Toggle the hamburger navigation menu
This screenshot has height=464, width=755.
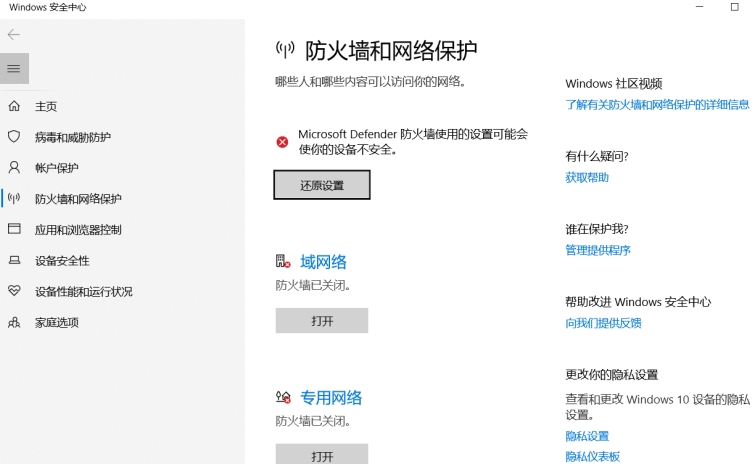(14, 68)
